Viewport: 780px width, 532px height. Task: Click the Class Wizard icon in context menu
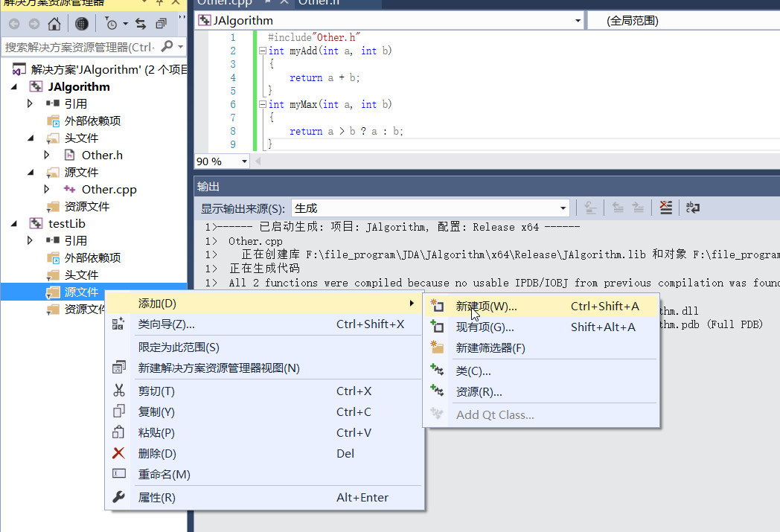118,324
